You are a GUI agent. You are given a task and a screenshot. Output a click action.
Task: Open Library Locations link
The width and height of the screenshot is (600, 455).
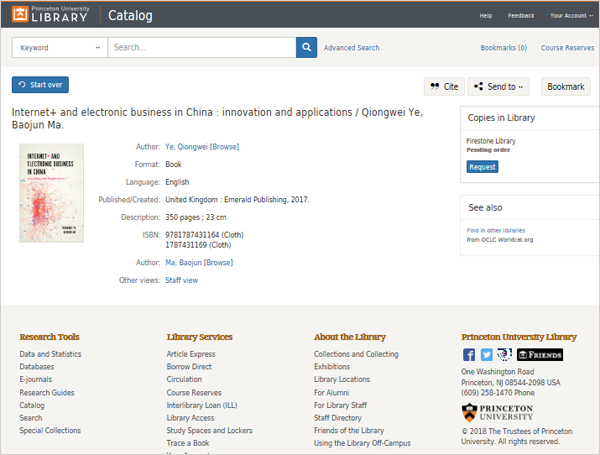pos(342,379)
